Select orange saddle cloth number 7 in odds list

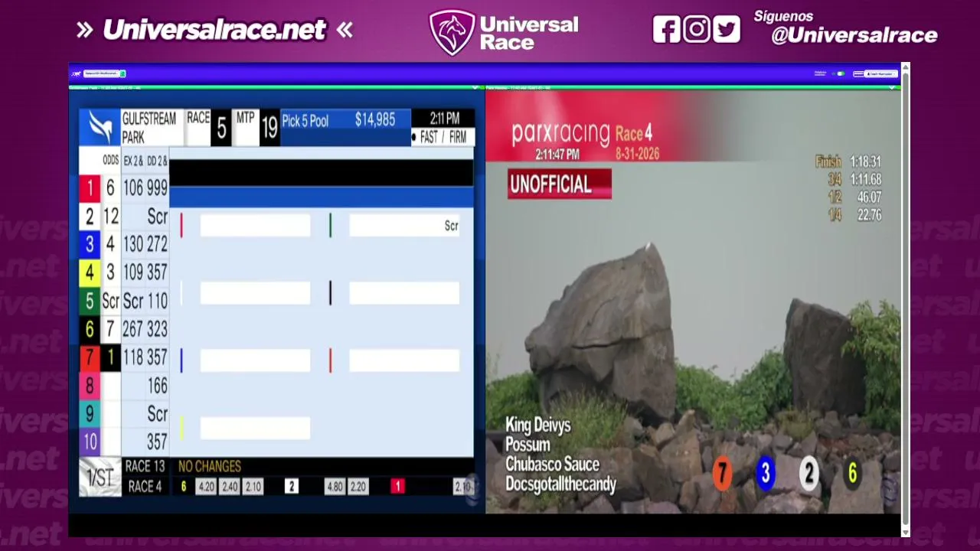coord(90,357)
